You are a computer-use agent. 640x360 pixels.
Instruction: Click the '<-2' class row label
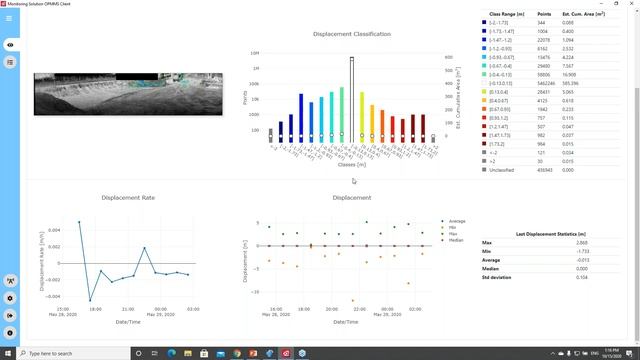[x=493, y=153]
